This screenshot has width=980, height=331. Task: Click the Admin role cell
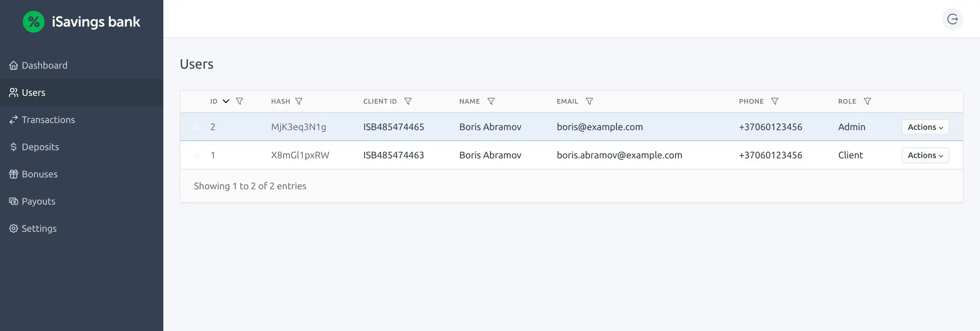point(851,127)
